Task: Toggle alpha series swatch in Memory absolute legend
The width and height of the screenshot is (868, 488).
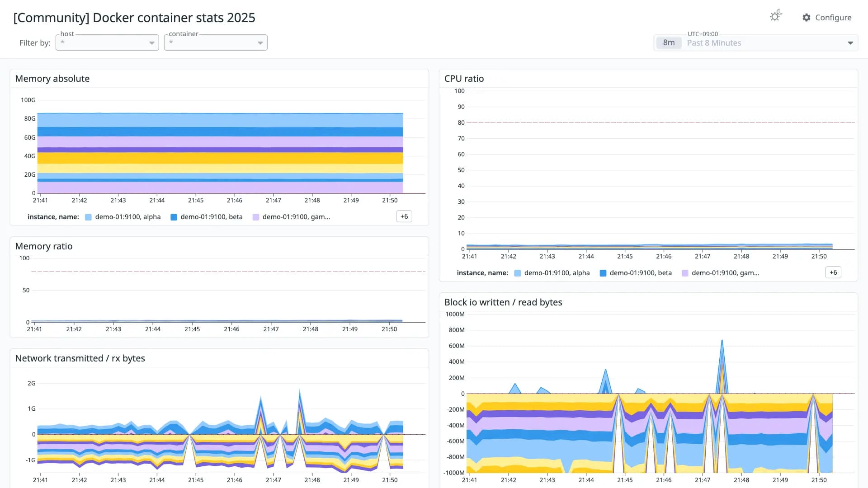Action: [x=89, y=217]
